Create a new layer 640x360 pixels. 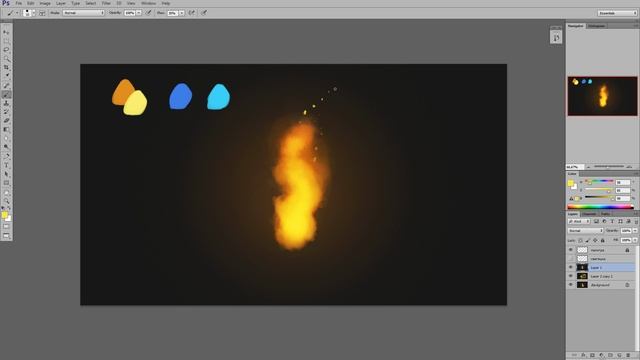point(619,356)
